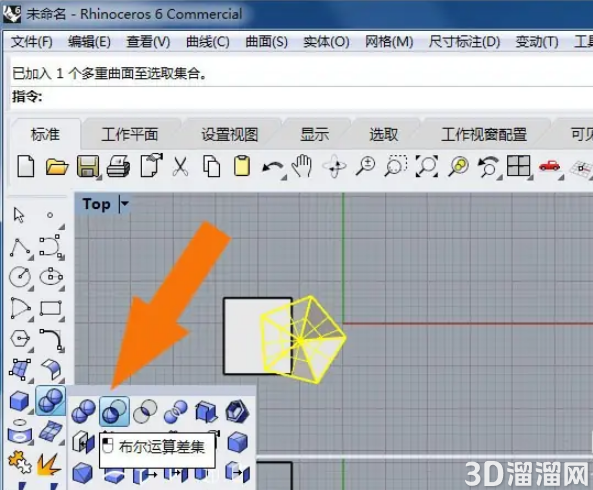The width and height of the screenshot is (593, 490).
Task: Undo with the curved arrow icon
Action: point(273,167)
